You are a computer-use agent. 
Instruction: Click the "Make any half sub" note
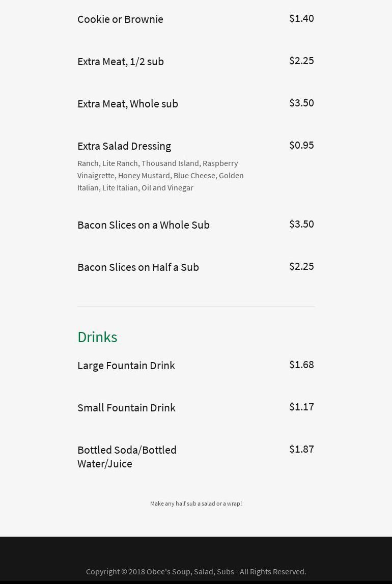pyautogui.click(x=196, y=504)
